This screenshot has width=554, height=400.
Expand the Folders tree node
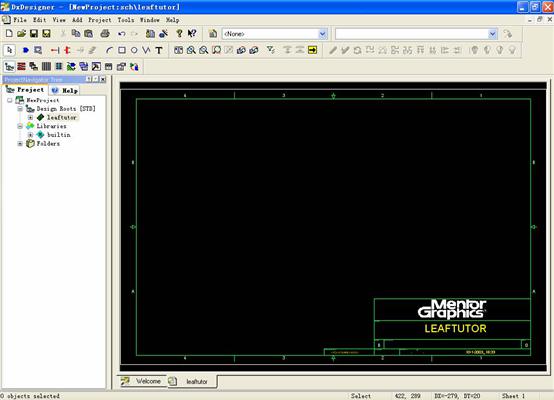point(20,143)
